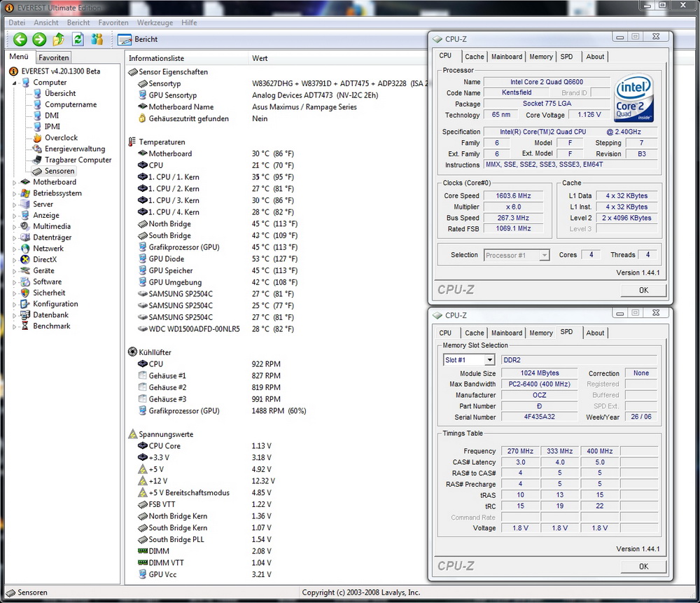The width and height of the screenshot is (700, 603).
Task: Click the green Forward arrow in toolbar
Action: coord(39,39)
